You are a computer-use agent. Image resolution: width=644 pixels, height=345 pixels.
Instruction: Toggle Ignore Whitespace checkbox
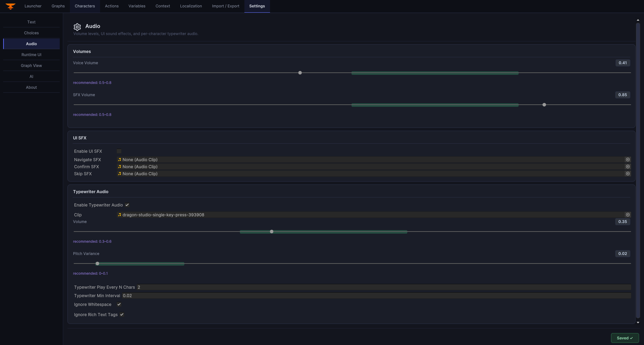(x=119, y=304)
